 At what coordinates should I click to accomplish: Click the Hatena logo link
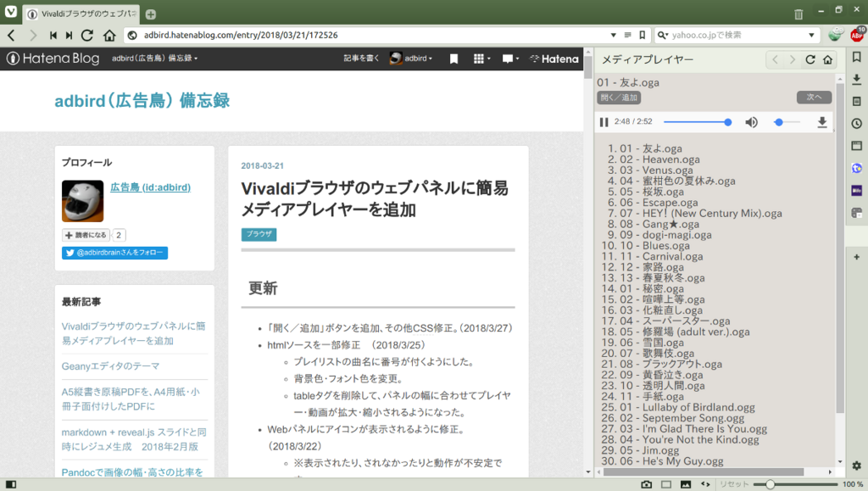554,59
